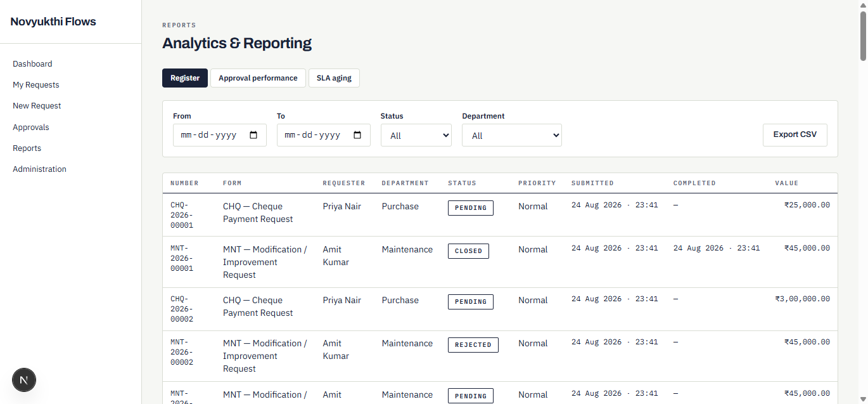
Task: Open Dashboard from the sidebar
Action: (x=32, y=63)
